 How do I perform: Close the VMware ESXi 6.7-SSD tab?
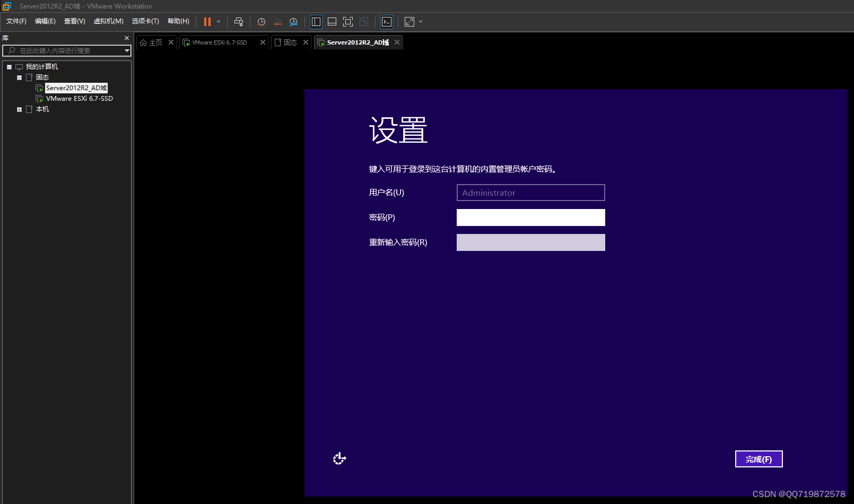(263, 42)
